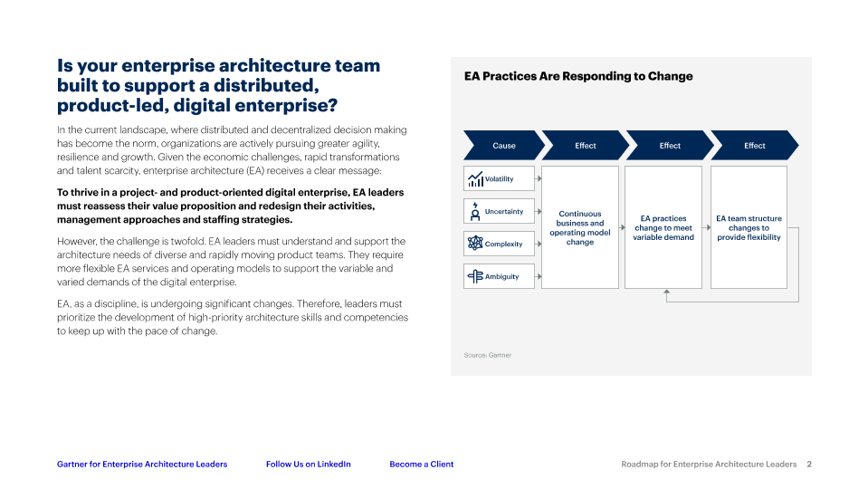The height and width of the screenshot is (489, 868).
Task: Select the Effect chevron above EA team structure box
Action: tap(754, 145)
